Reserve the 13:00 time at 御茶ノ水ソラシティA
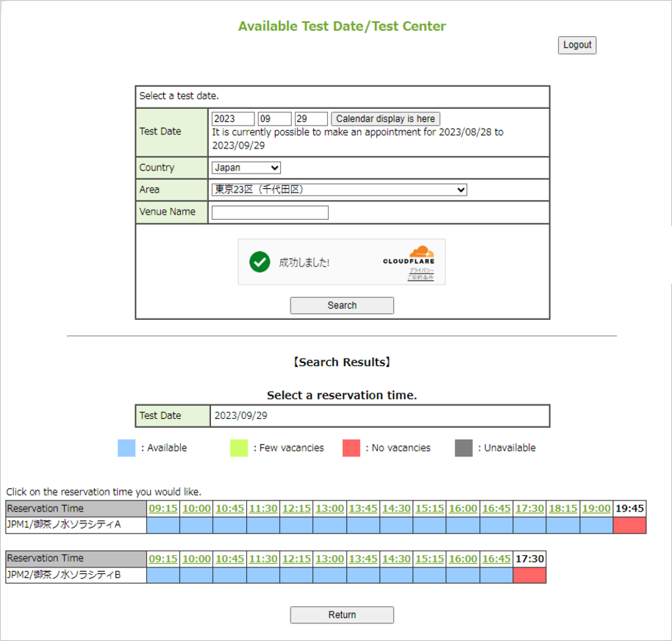The height and width of the screenshot is (641, 672). click(x=329, y=525)
